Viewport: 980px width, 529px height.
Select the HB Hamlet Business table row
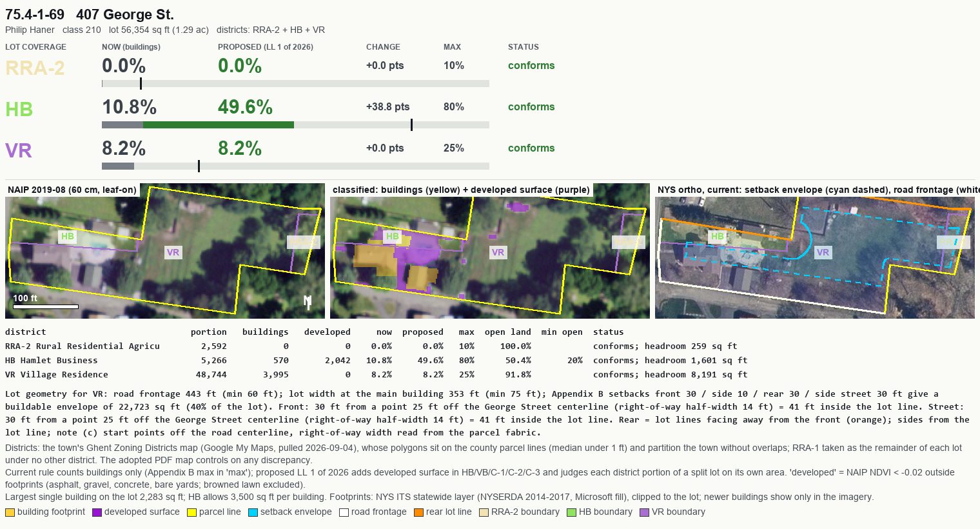[377, 361]
